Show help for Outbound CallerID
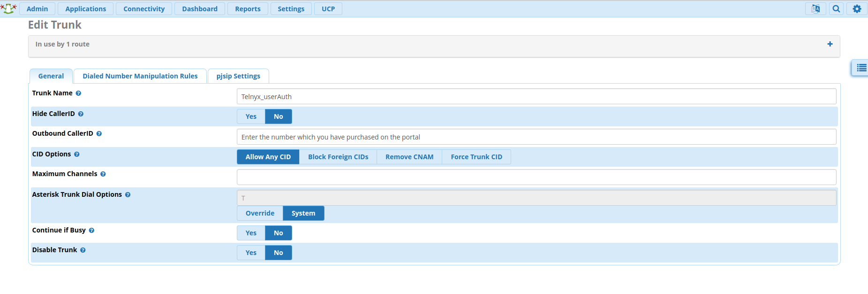 [99, 134]
